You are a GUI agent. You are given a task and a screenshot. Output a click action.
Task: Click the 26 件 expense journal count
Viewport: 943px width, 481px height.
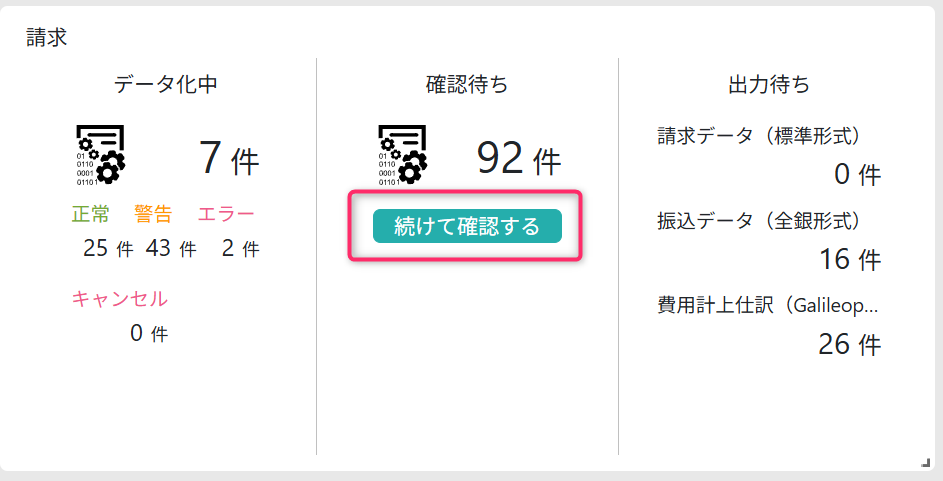[849, 345]
